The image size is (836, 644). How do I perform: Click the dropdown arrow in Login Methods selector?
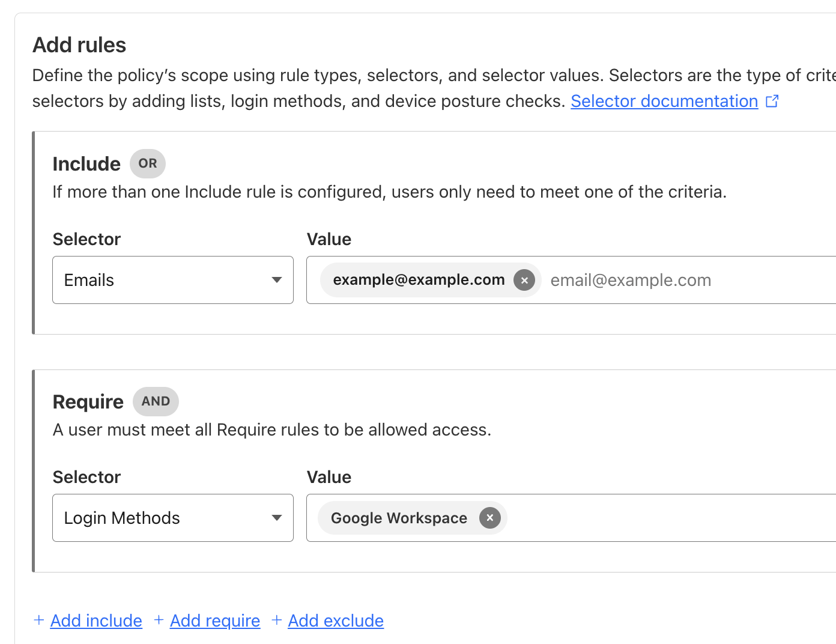277,518
